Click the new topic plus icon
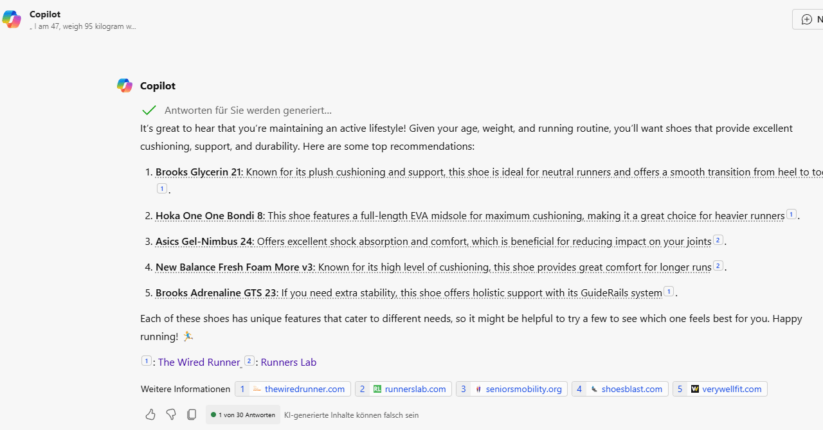823x430 pixels. [807, 19]
